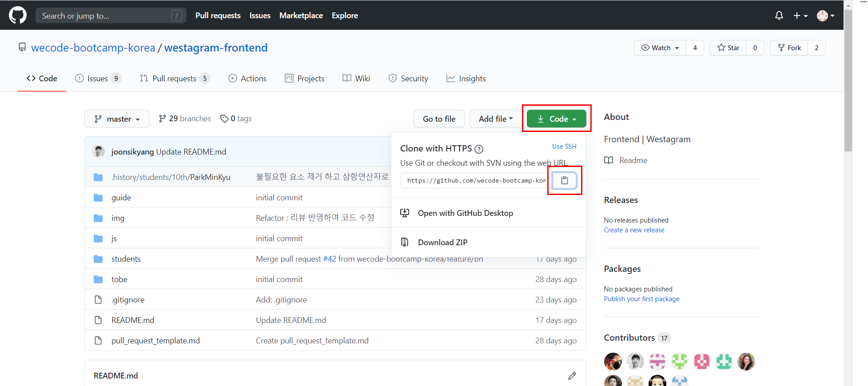This screenshot has height=386, width=868.
Task: Switch to the Projects tab
Action: click(x=305, y=79)
